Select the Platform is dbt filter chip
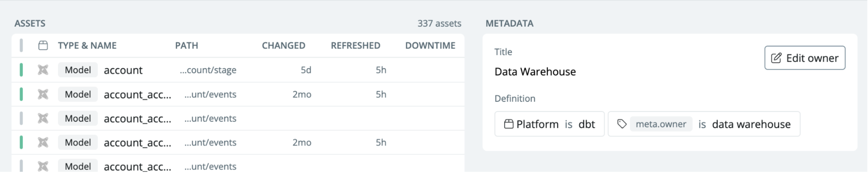Screen dimensions: 868x173 tap(549, 124)
